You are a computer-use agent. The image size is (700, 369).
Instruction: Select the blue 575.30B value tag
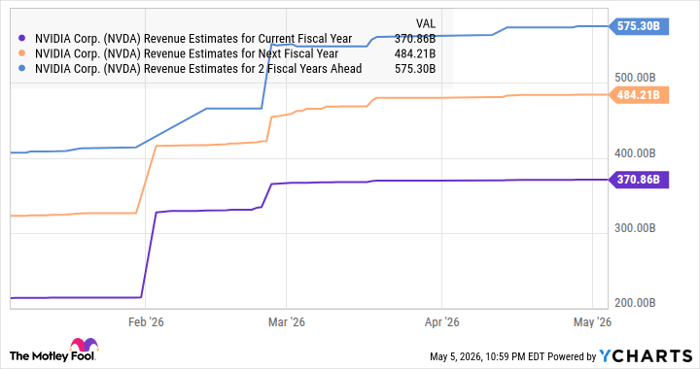coord(639,26)
